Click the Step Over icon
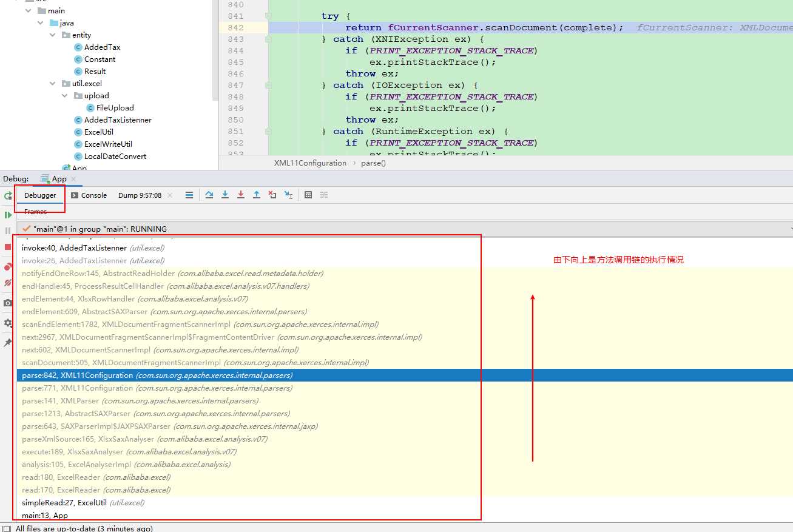 pos(209,195)
